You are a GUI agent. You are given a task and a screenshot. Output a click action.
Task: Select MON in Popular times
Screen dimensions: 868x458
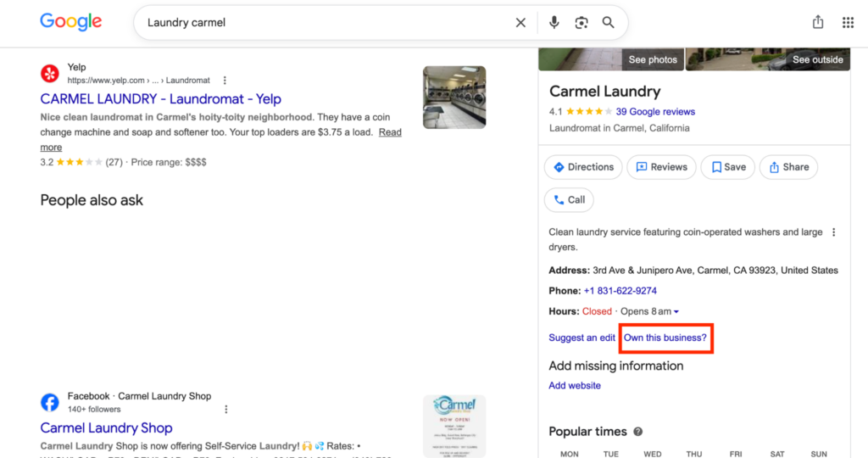pos(569,454)
